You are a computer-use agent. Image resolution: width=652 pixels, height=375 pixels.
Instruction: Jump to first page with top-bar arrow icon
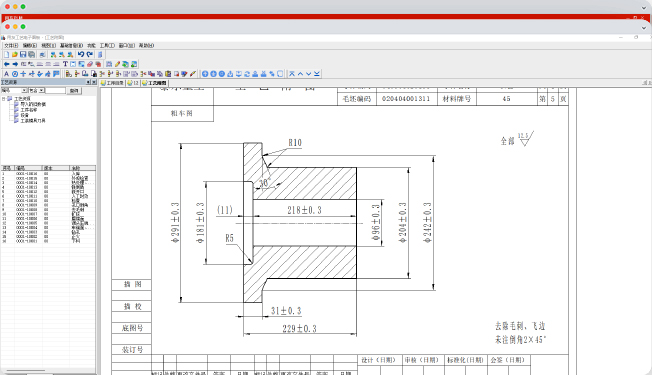(292, 74)
